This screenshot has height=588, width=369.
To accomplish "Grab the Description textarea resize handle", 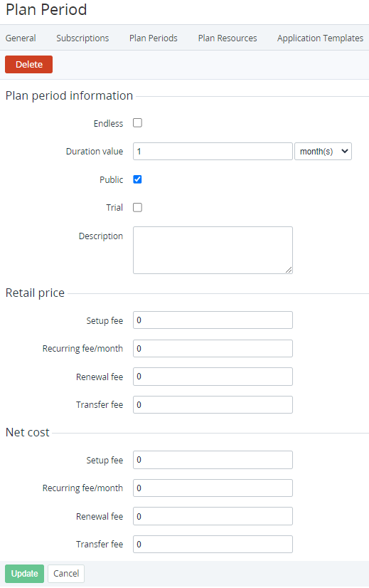I will pos(289,270).
